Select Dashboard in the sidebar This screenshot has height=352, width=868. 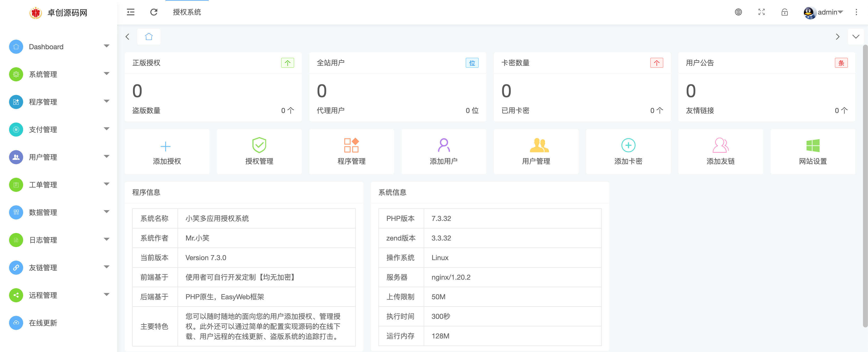click(46, 47)
